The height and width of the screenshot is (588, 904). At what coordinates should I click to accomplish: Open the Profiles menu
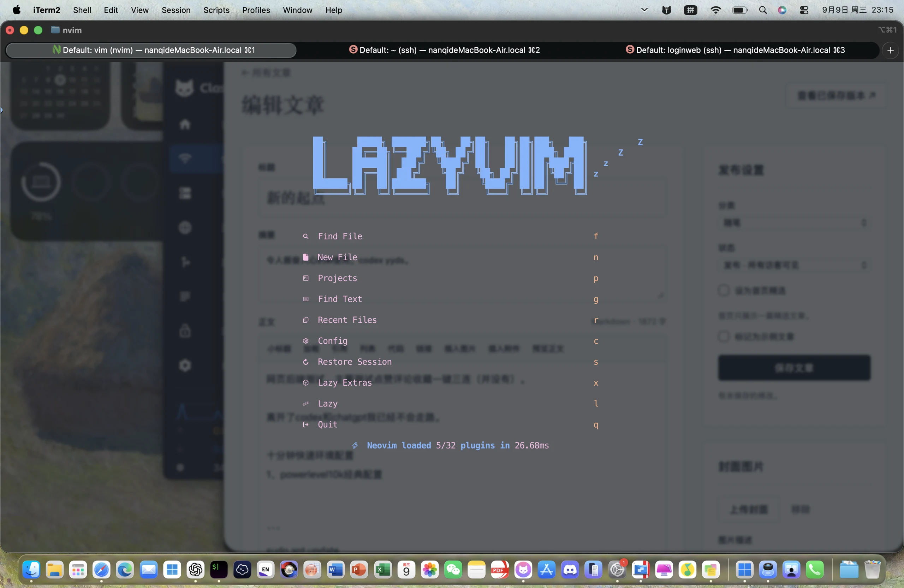(x=256, y=10)
